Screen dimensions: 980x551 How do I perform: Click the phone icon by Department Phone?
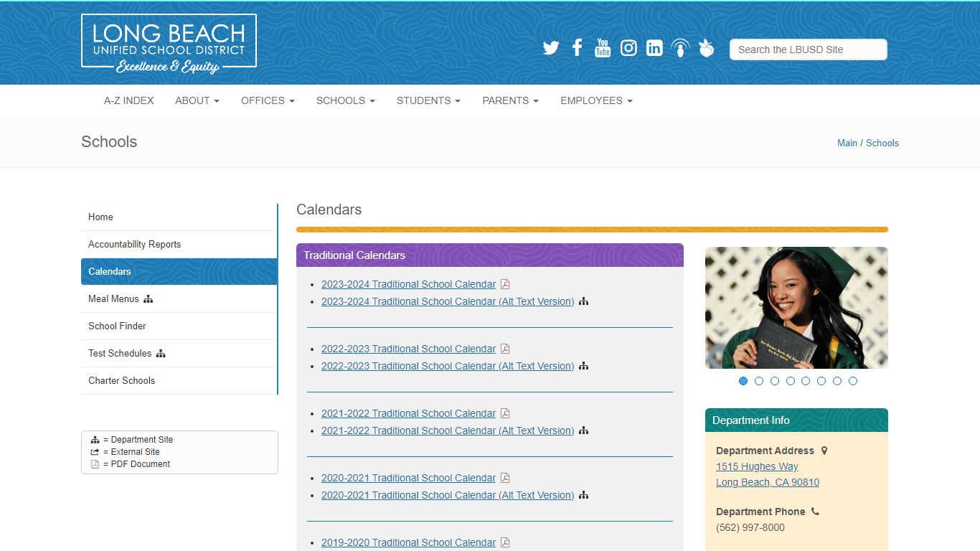pos(815,512)
